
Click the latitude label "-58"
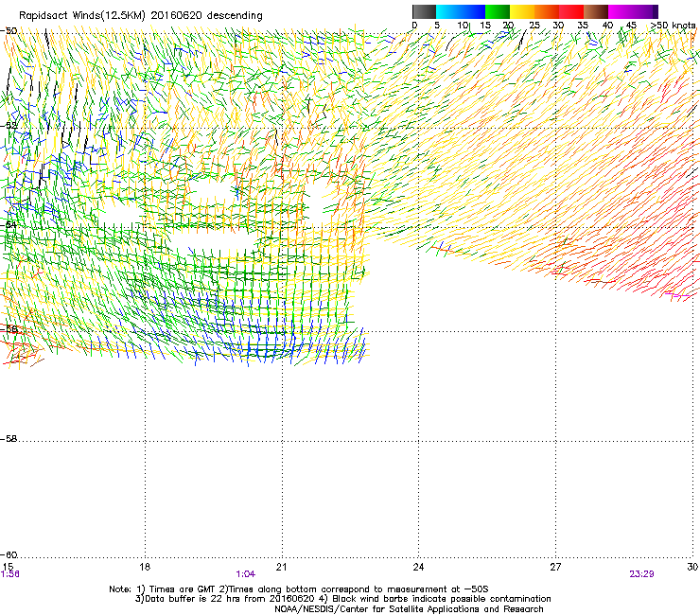(9, 439)
